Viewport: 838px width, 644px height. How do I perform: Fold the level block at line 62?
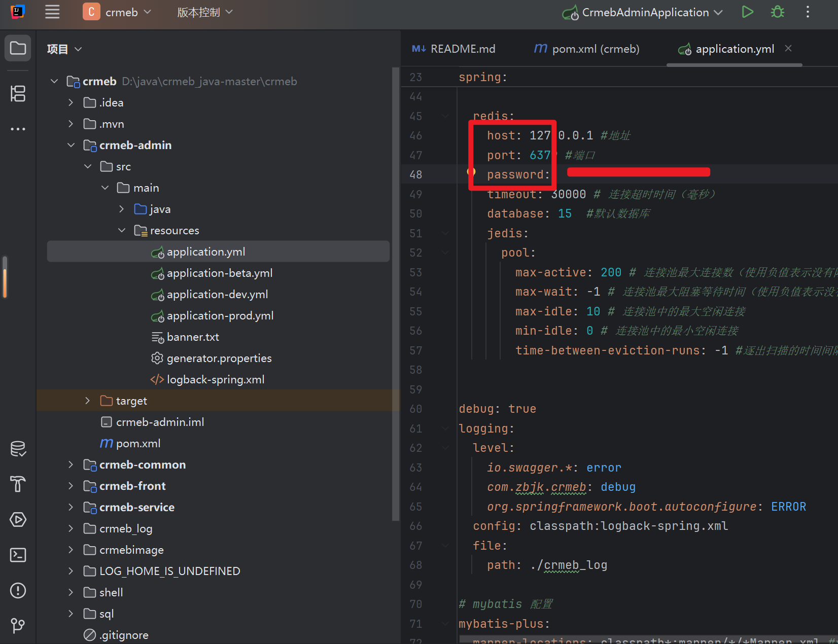point(445,448)
